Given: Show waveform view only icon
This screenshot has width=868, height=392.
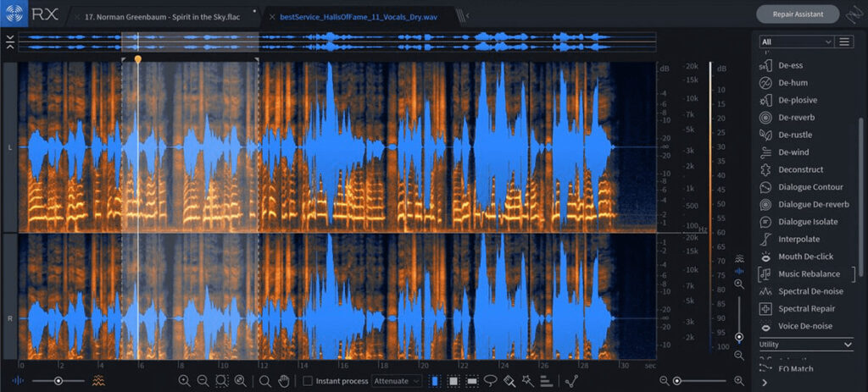Looking at the screenshot, I should 18,381.
